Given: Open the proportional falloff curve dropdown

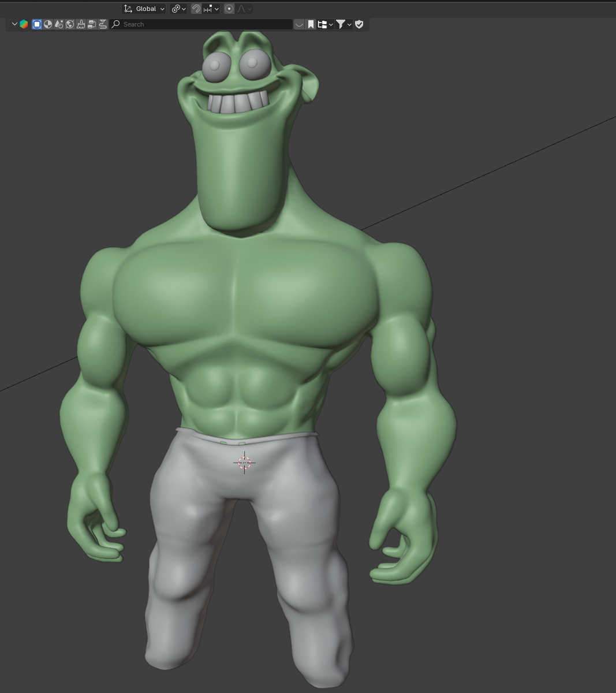Looking at the screenshot, I should (x=244, y=9).
